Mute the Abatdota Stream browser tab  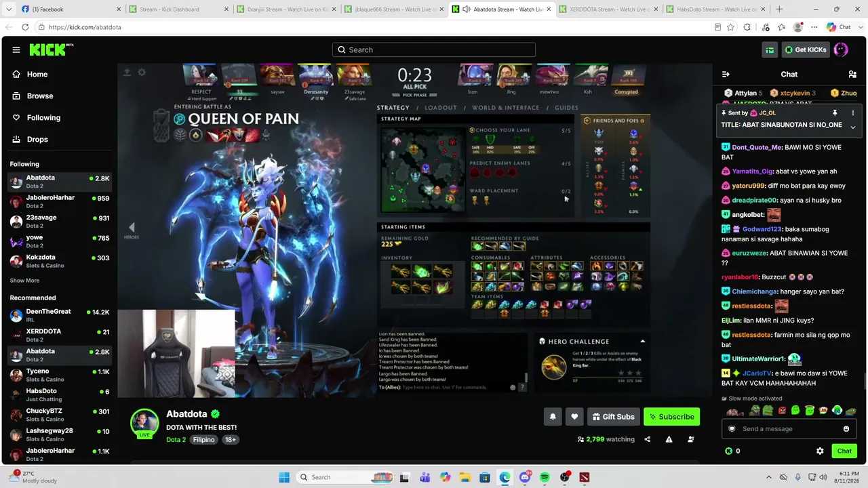coord(467,9)
